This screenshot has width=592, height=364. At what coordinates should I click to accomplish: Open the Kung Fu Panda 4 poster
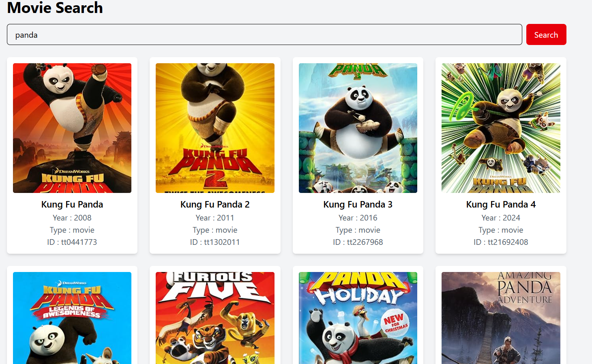tap(501, 128)
